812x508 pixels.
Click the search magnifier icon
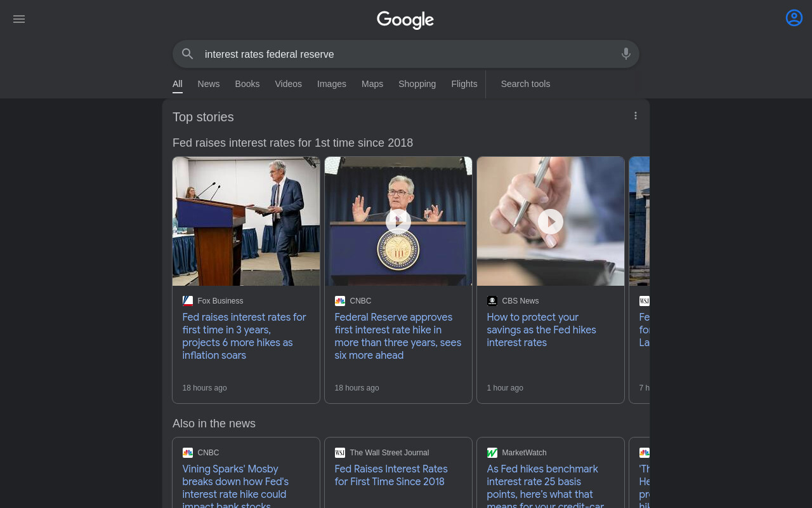click(187, 54)
